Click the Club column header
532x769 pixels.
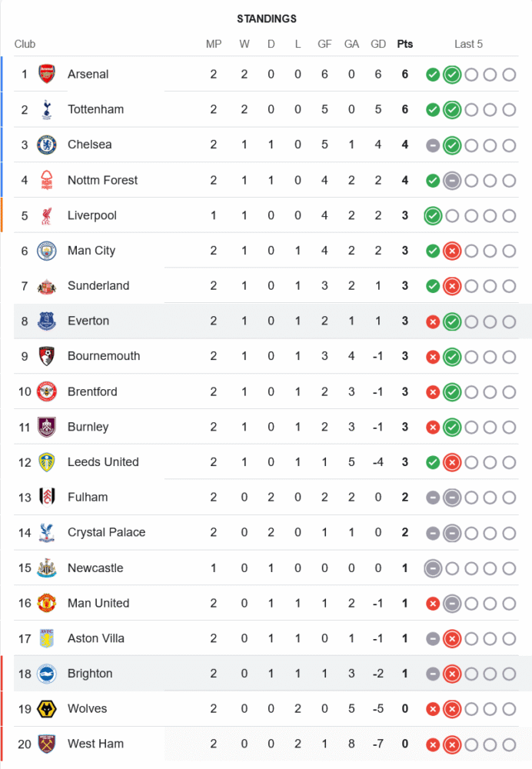tap(25, 44)
